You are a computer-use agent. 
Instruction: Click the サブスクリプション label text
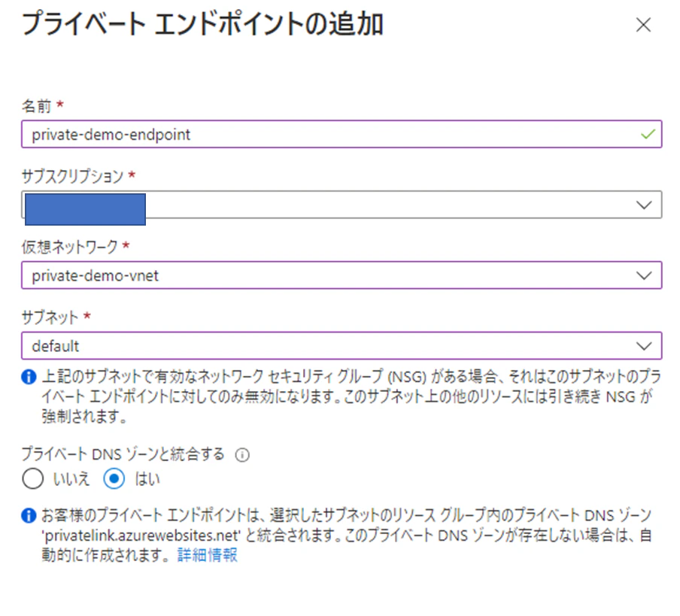pos(72,177)
